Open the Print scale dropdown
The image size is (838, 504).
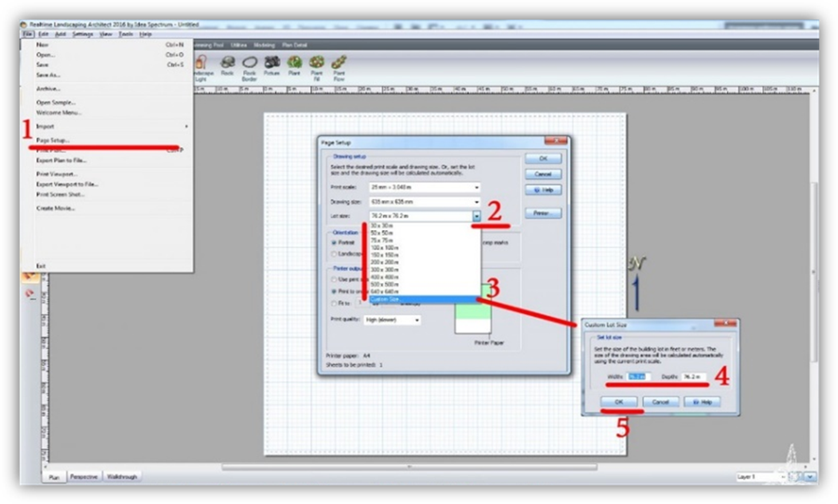tap(424, 187)
